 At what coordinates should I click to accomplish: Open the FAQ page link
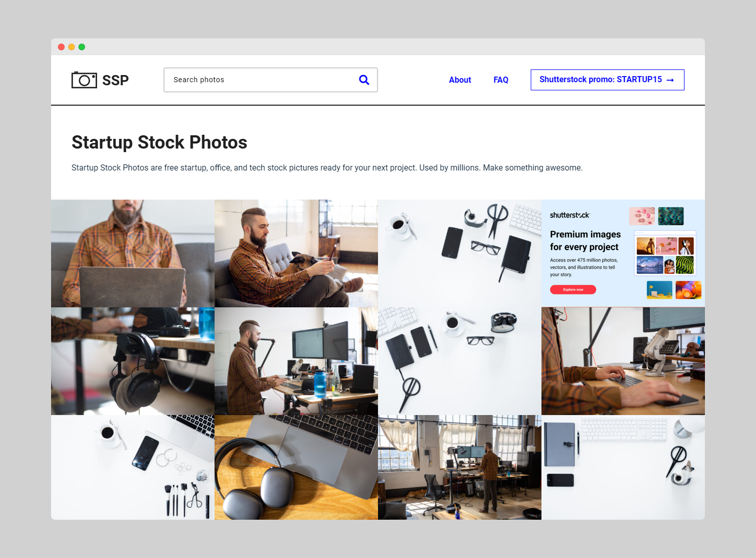pos(501,80)
